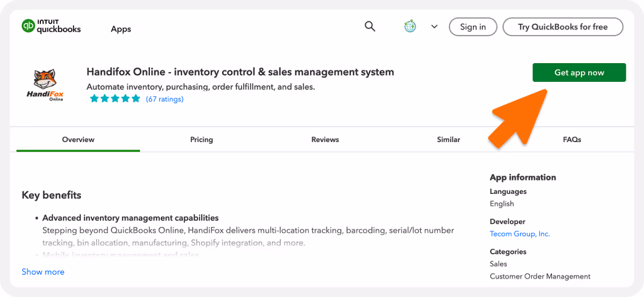Open the search magnifier icon
Screen dimensions: 644x297
pyautogui.click(x=370, y=26)
